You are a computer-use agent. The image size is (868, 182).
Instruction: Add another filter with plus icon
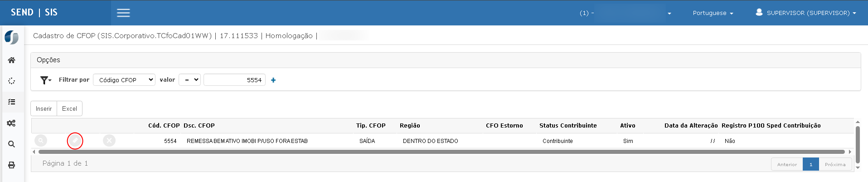pyautogui.click(x=273, y=80)
